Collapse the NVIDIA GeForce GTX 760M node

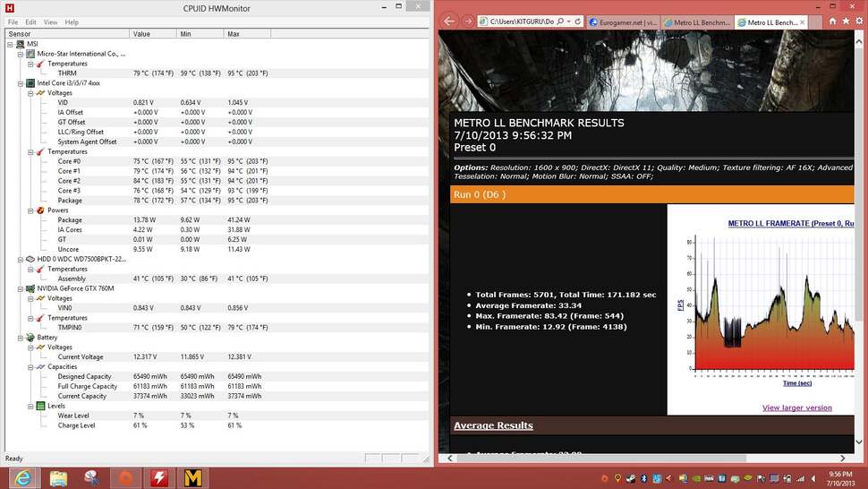[20, 288]
